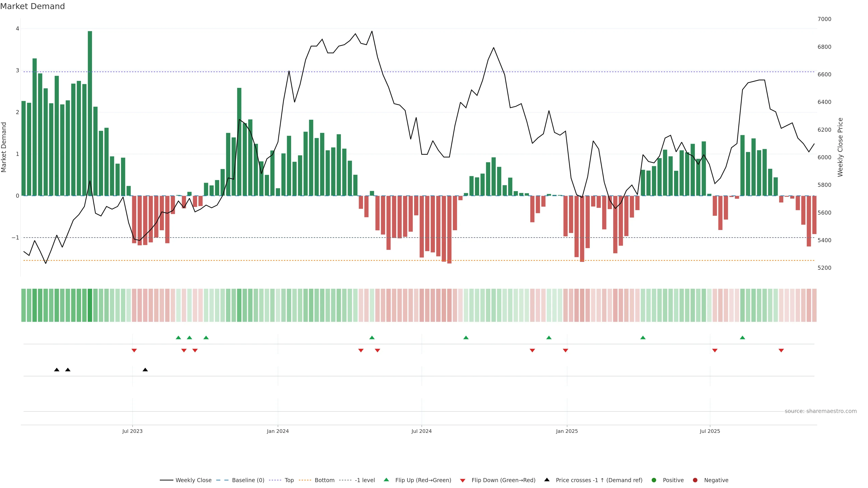Click the darkest green cell in the heatmap strip

pos(90,305)
